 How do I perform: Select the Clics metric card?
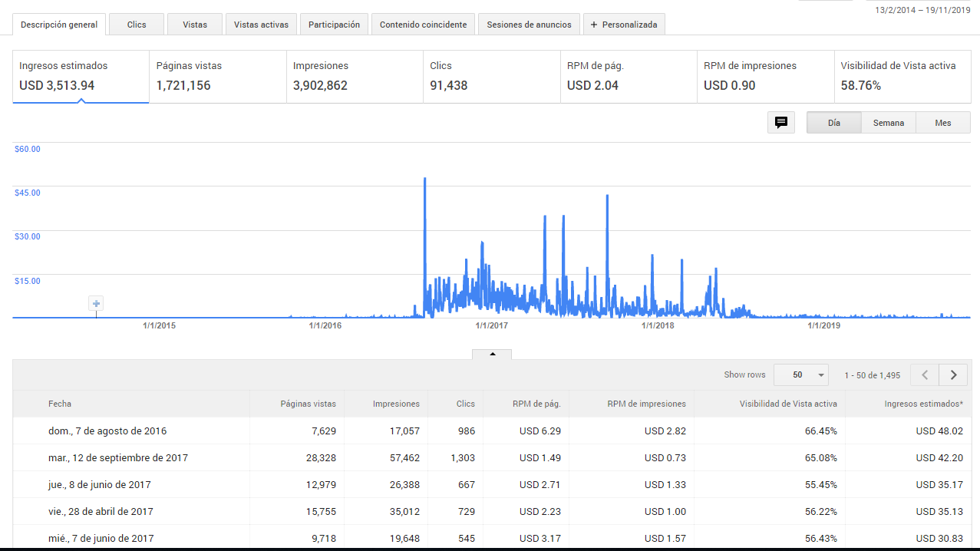492,77
